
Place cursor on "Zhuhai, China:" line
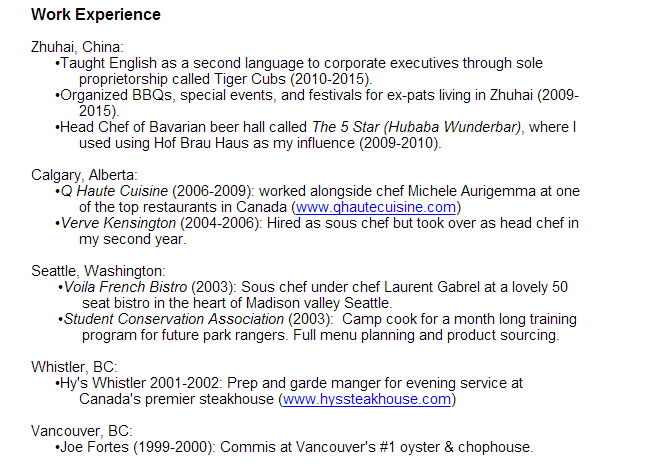(78, 47)
